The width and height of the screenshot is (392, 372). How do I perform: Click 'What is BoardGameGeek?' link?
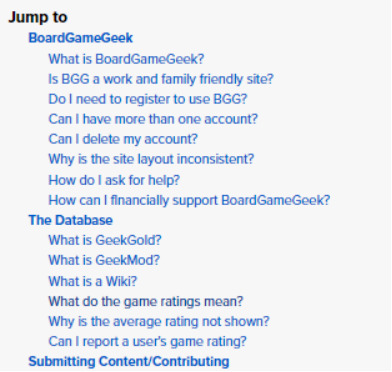coord(126,59)
